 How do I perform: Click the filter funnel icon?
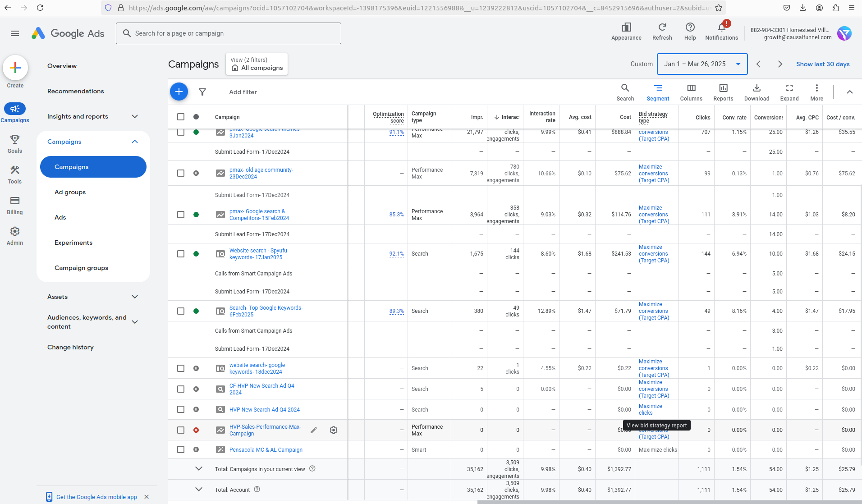pyautogui.click(x=202, y=92)
